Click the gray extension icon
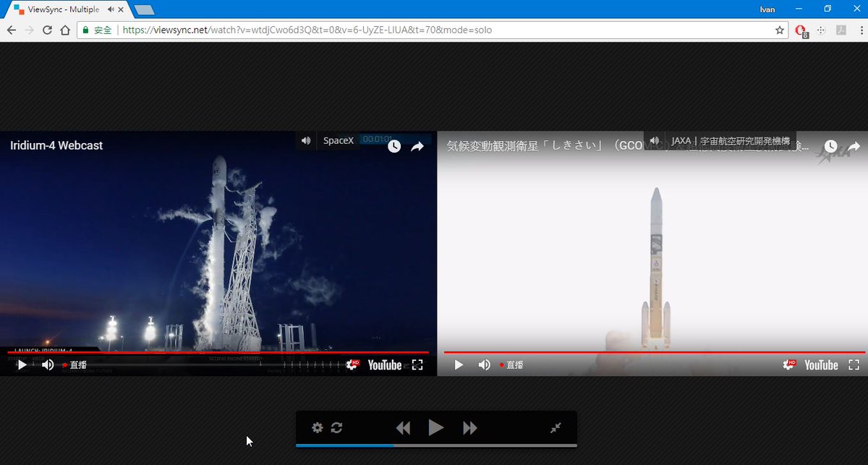The width and height of the screenshot is (868, 465). coord(841,30)
